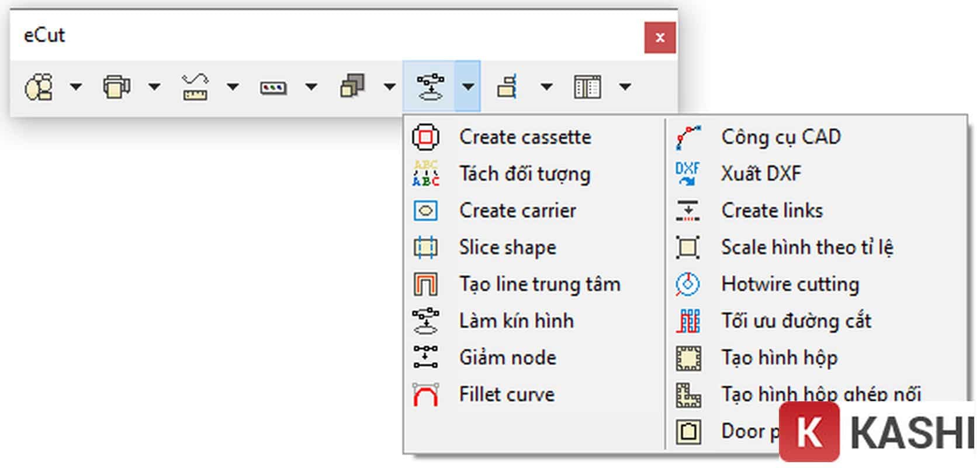The image size is (980, 468).
Task: Click the printer-like icon in eCut toolbar
Action: pyautogui.click(x=116, y=87)
